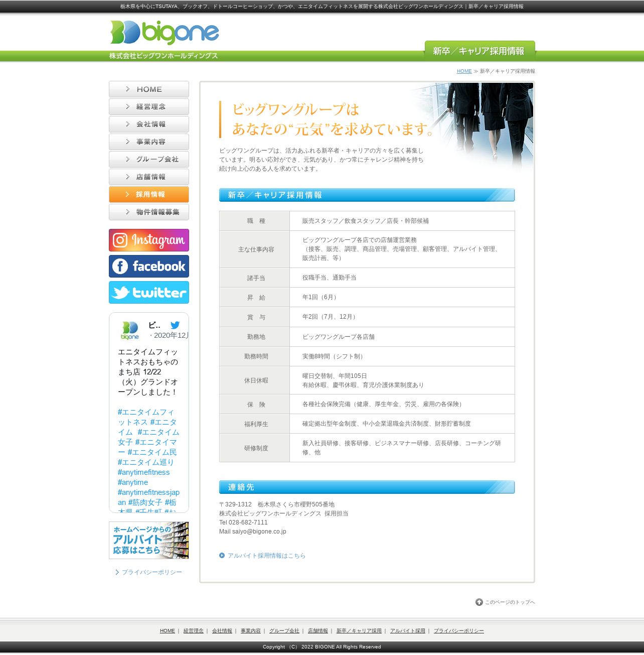This screenshot has width=644, height=655.
Task: Click the 休日休暇 row label
Action: coord(255,380)
